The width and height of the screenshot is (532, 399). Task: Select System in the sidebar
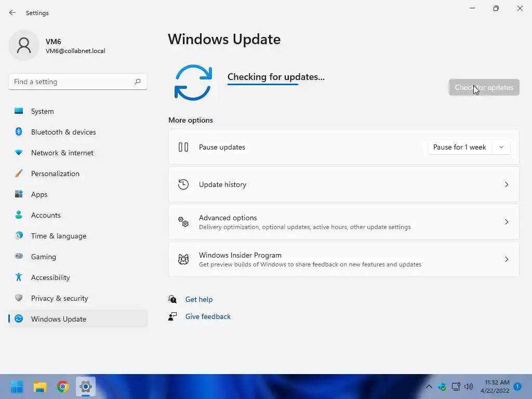pyautogui.click(x=78, y=111)
